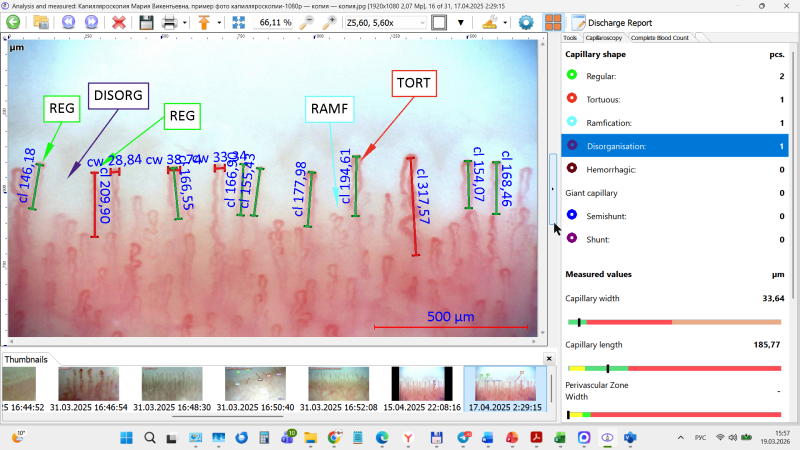This screenshot has height=450, width=800.
Task: Open the Discharge Report
Action: point(612,23)
